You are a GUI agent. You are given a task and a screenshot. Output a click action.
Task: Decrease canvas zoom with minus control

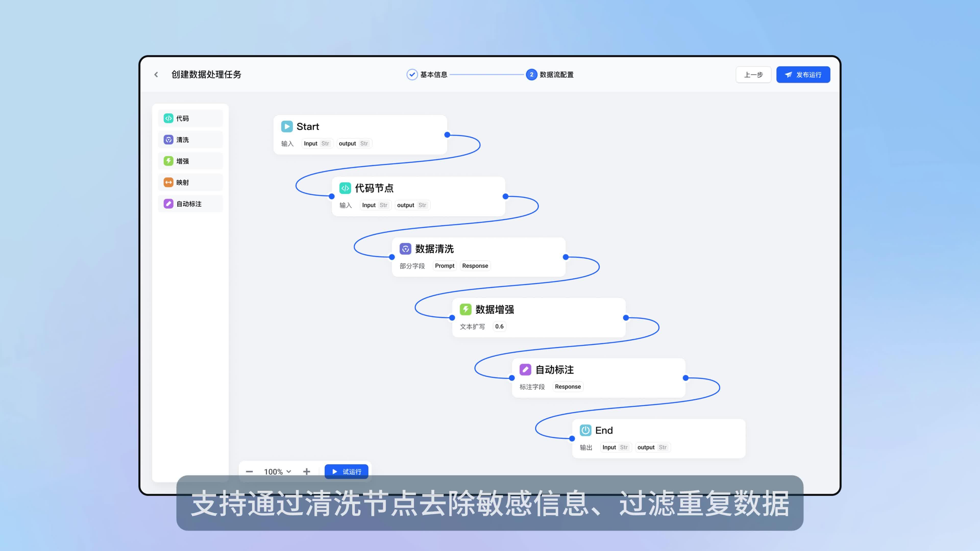point(250,471)
